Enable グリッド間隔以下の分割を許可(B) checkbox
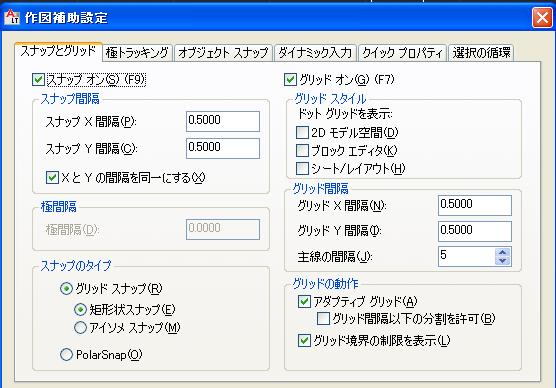 pos(323,318)
